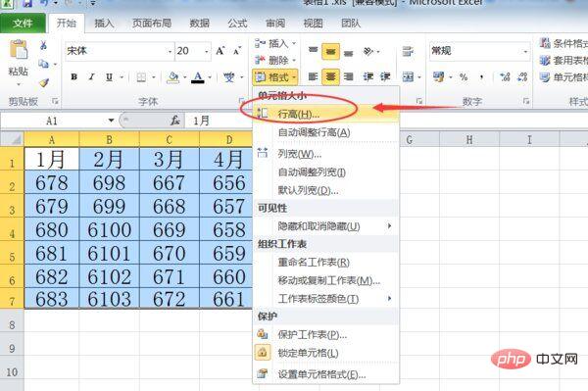
Task: Increase font size with the large A icon
Action: (x=220, y=51)
